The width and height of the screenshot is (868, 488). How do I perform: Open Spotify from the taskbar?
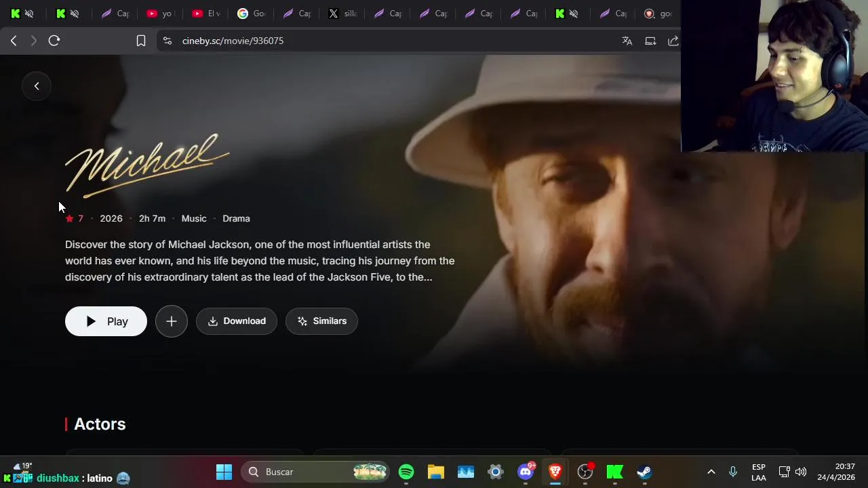[x=406, y=472]
